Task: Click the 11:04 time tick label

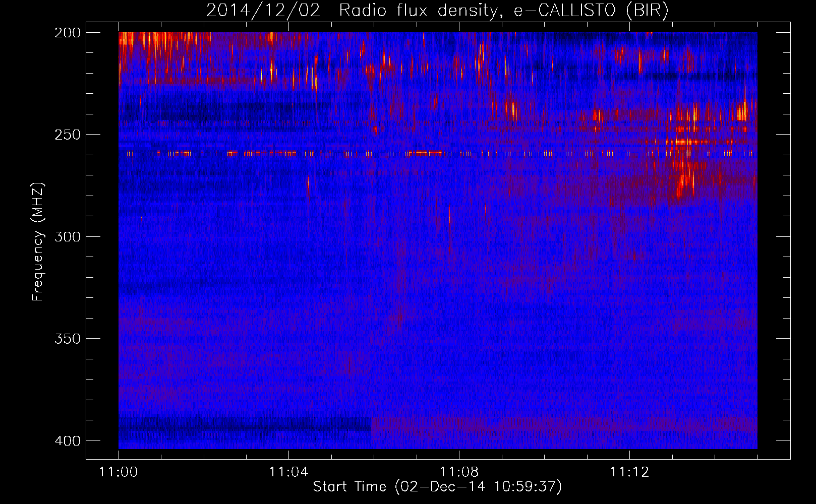Action: pos(289,472)
